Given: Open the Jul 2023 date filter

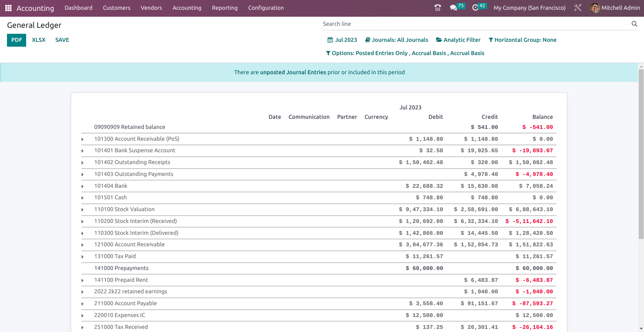Looking at the screenshot, I should pyautogui.click(x=342, y=40).
